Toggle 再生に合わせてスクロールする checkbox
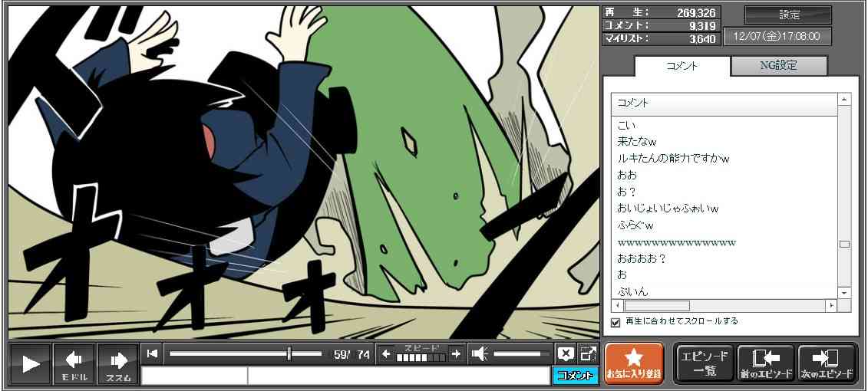Screen dimensions: 868x391 (x=616, y=322)
